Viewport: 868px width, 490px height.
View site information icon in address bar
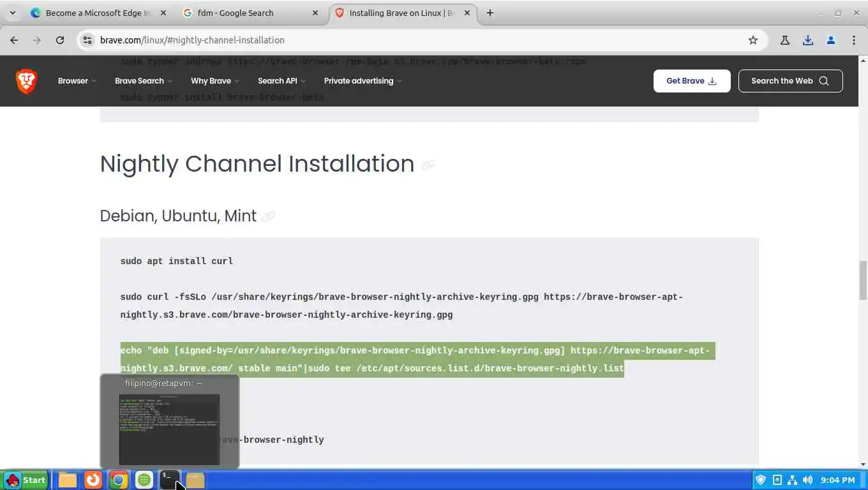click(x=88, y=40)
